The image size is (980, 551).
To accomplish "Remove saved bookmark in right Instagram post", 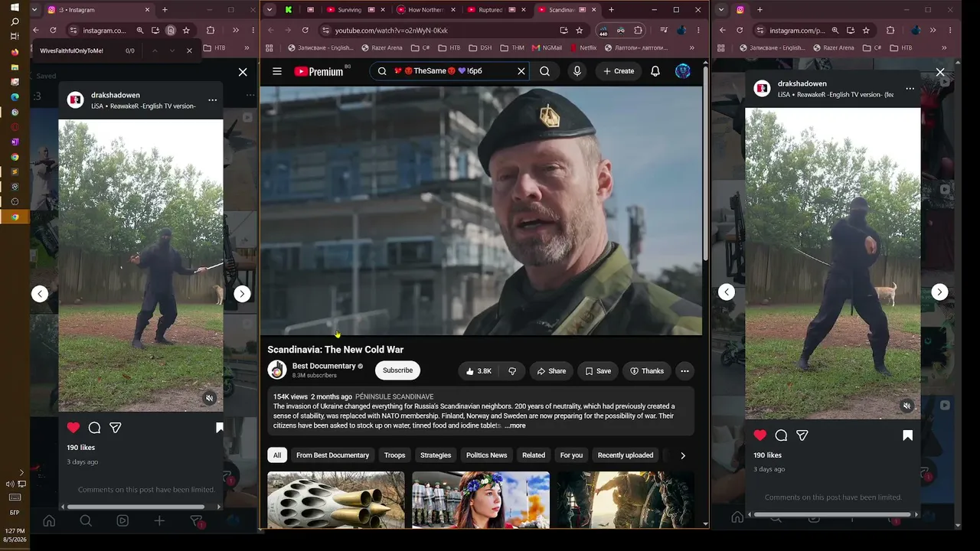I will (907, 435).
